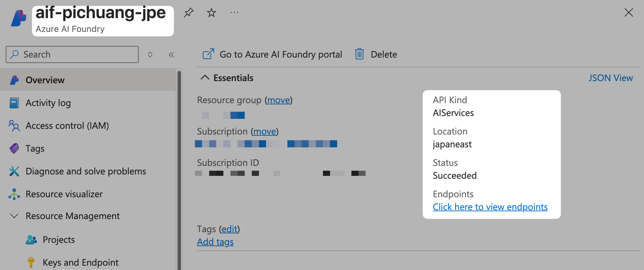Pin the resource to dashboard
Viewport: 644px width, 270px height.
(x=188, y=13)
